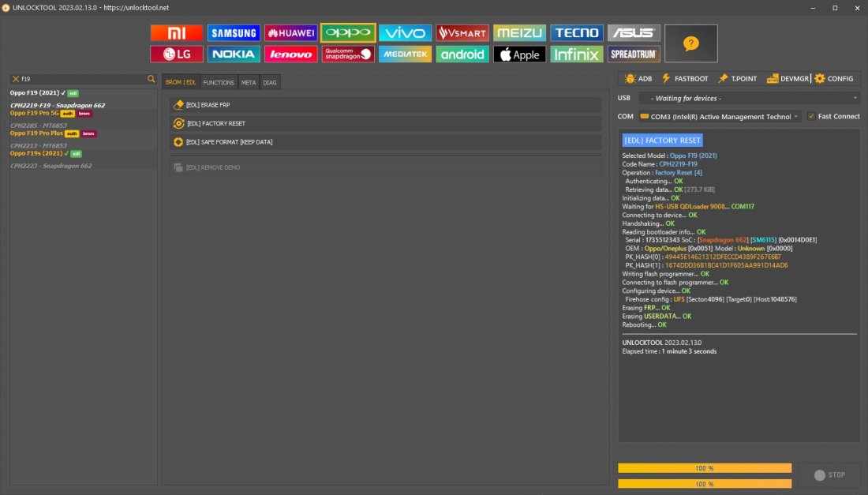The height and width of the screenshot is (495, 868).
Task: Click the upper 100% progress bar
Action: point(705,468)
